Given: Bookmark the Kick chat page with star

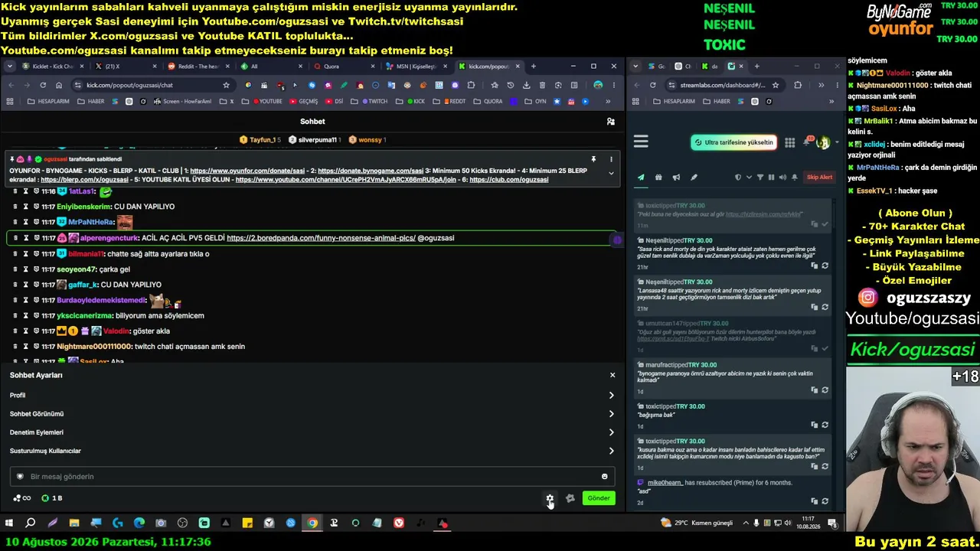Looking at the screenshot, I should click(226, 85).
